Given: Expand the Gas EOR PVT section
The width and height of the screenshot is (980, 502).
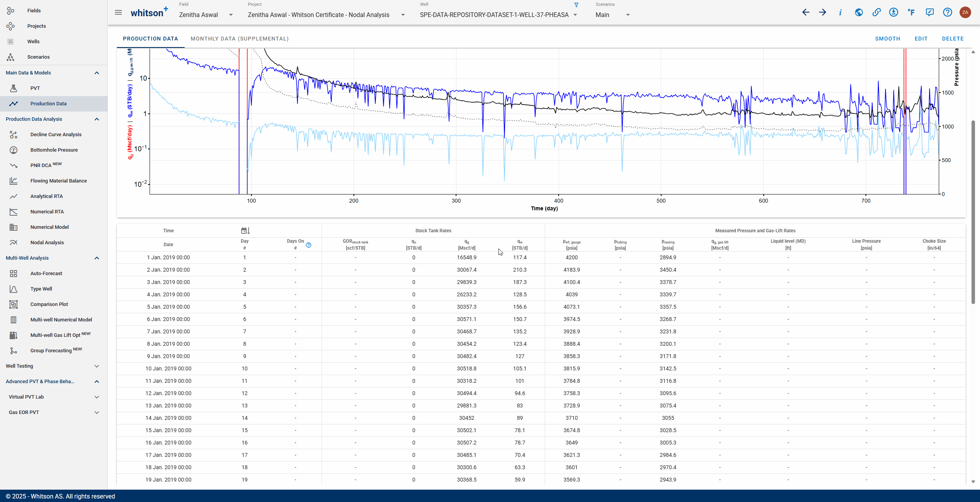Looking at the screenshot, I should [x=97, y=412].
